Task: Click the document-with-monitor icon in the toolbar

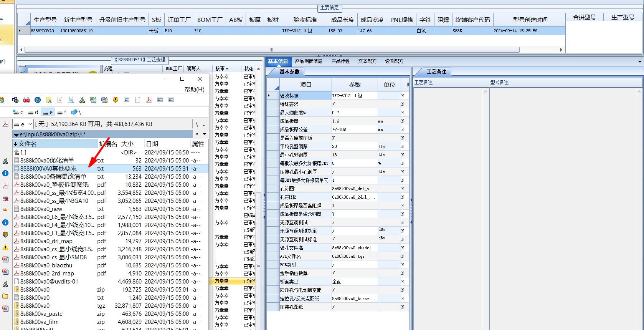Action: (x=71, y=100)
